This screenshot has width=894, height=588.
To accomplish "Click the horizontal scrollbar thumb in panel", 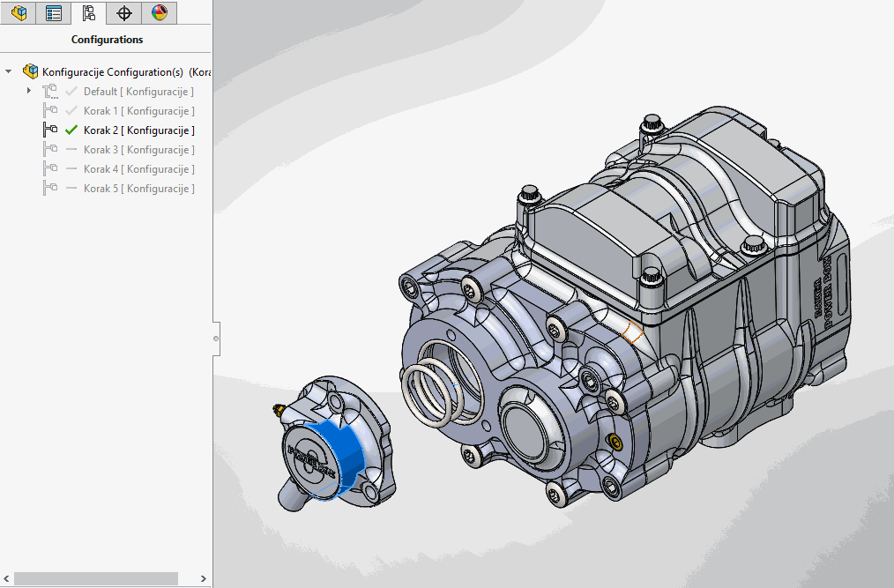I will tap(95, 578).
